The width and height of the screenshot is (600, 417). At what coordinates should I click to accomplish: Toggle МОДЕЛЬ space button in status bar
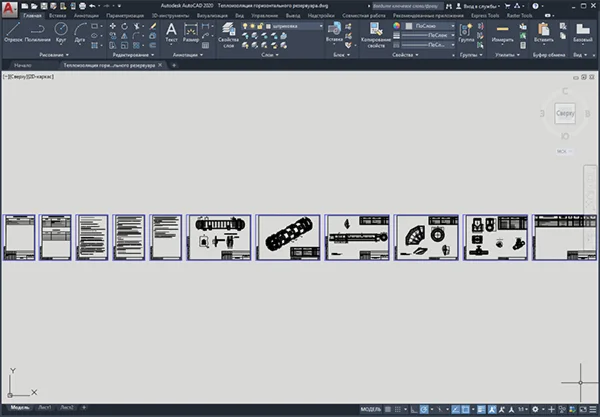tap(370, 409)
